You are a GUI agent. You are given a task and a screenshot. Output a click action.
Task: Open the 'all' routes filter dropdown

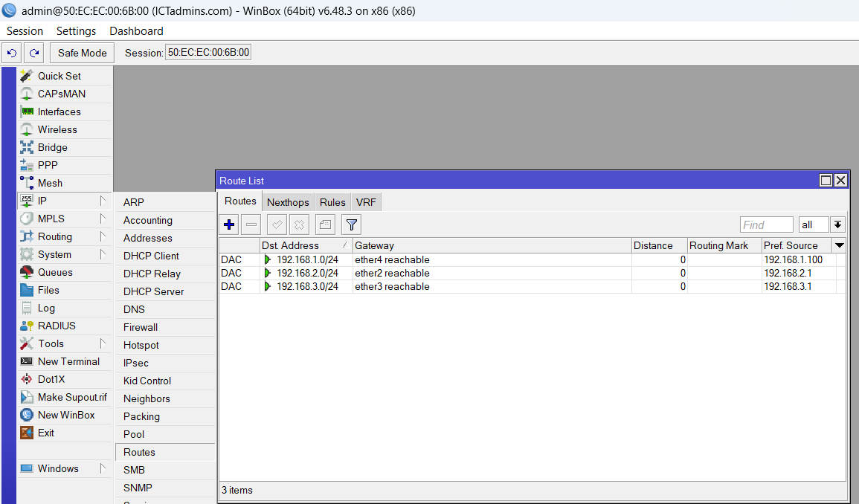(814, 224)
